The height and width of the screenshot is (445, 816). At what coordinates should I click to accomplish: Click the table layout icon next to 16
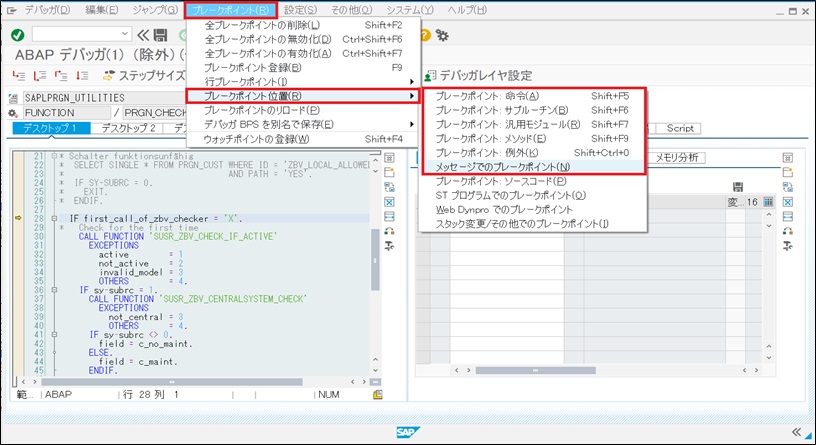tap(769, 202)
